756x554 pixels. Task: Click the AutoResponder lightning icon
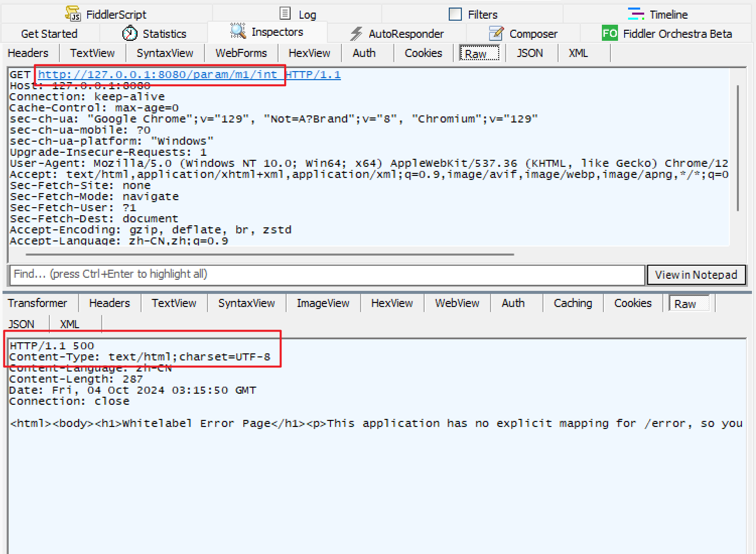357,33
